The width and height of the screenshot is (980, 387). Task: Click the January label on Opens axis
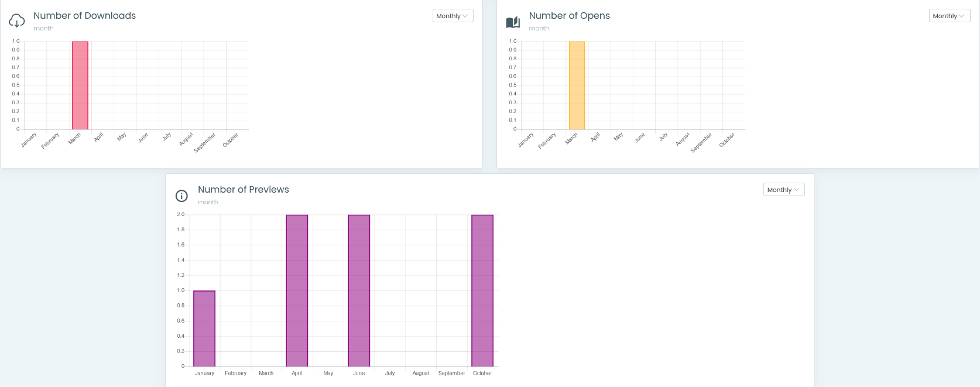click(x=526, y=140)
